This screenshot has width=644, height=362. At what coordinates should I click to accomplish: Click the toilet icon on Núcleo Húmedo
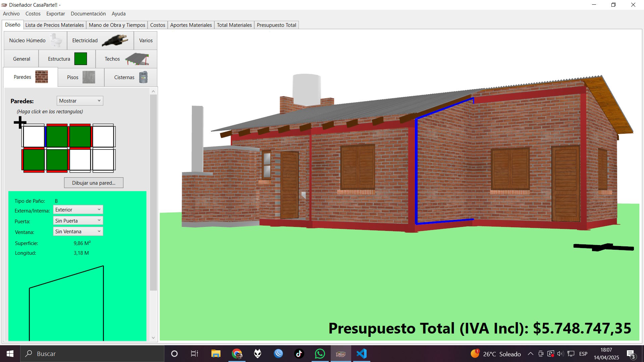(56, 41)
